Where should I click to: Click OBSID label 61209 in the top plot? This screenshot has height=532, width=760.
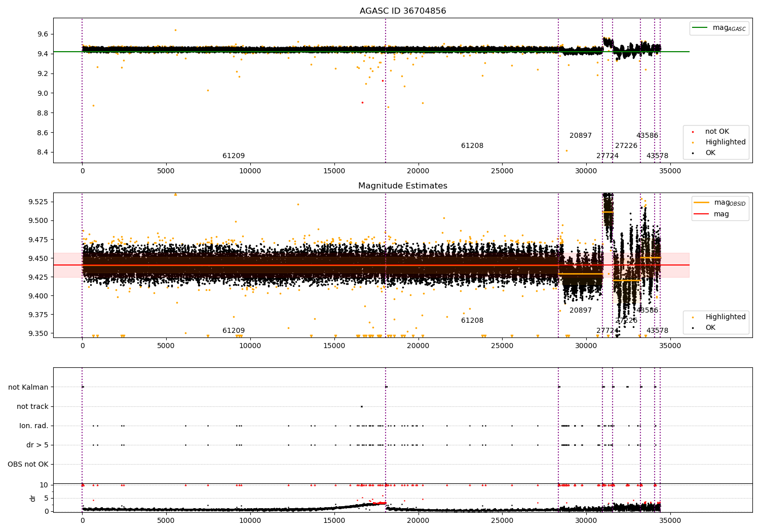[234, 156]
